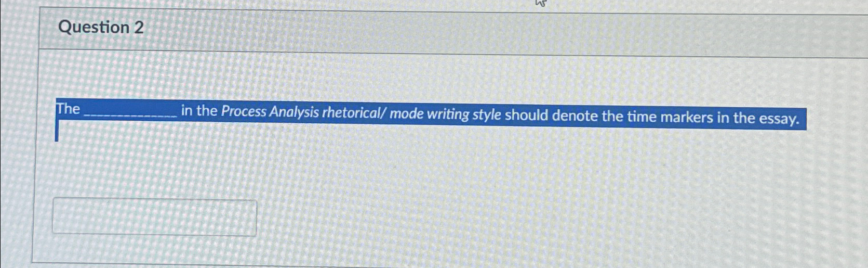Viewport: 868px width, 268px height.
Task: Click the italic word 'rhetorical/'
Action: coord(354,113)
